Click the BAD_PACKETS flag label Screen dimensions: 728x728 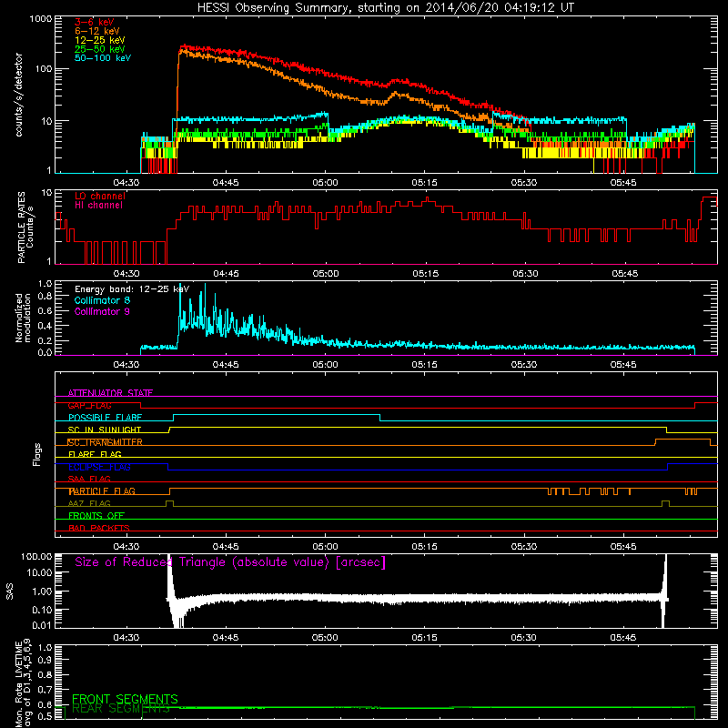(99, 528)
